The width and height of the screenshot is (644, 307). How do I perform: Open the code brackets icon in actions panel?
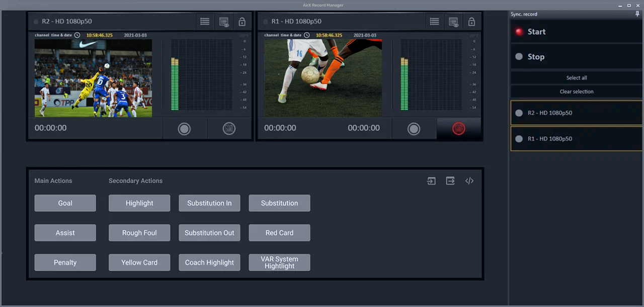tap(469, 181)
